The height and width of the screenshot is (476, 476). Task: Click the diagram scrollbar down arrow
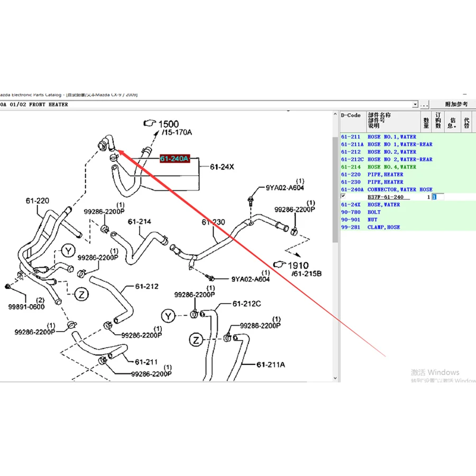tap(335, 378)
